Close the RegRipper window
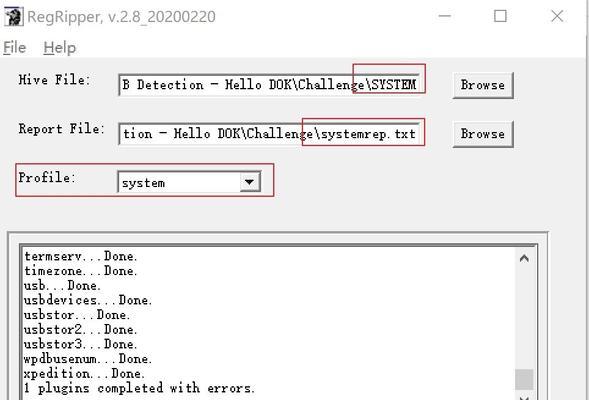The height and width of the screenshot is (400, 589). point(557,16)
